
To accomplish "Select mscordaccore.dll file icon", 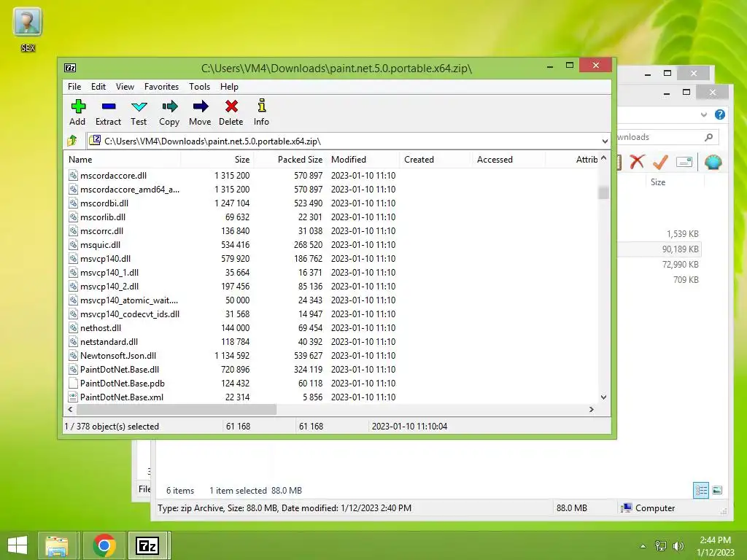I will 73,175.
